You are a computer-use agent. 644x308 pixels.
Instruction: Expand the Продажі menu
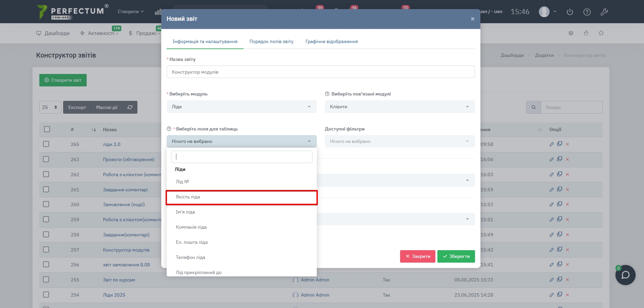(144, 33)
